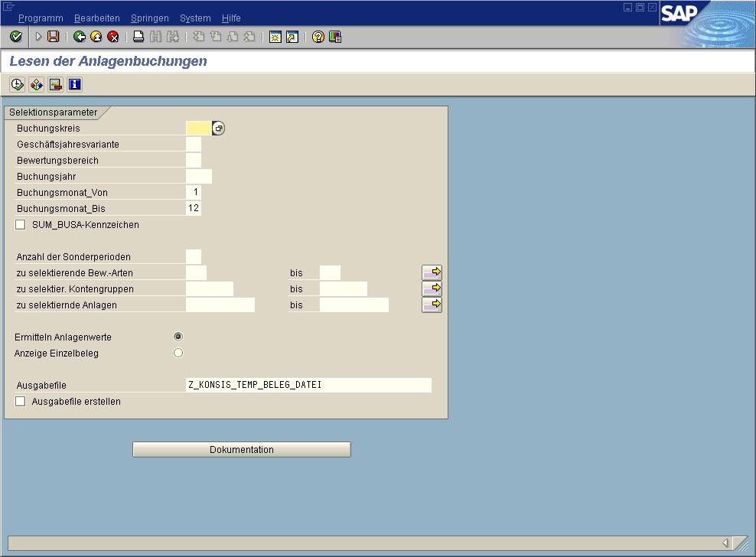Click the Previous Page icon
This screenshot has width=756, height=557.
click(216, 37)
